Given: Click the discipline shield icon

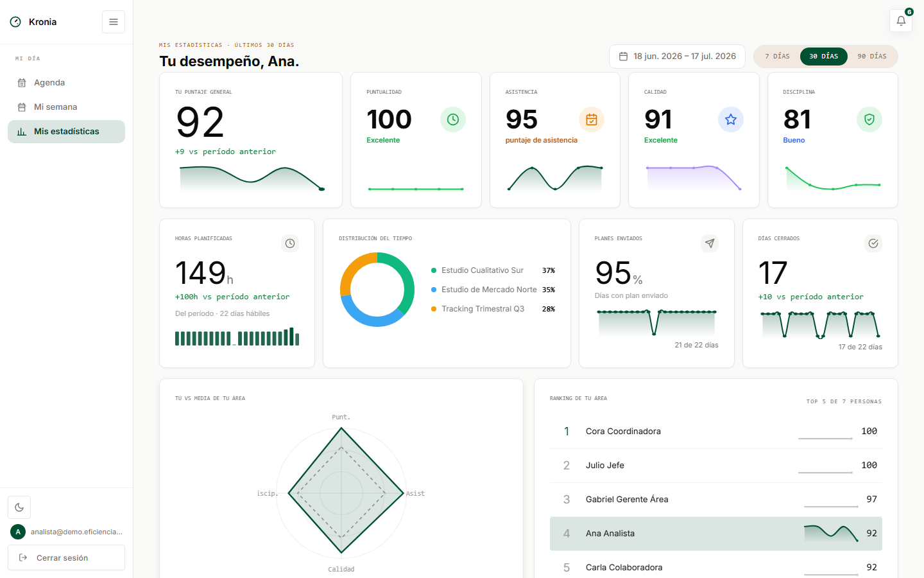Looking at the screenshot, I should tap(869, 119).
